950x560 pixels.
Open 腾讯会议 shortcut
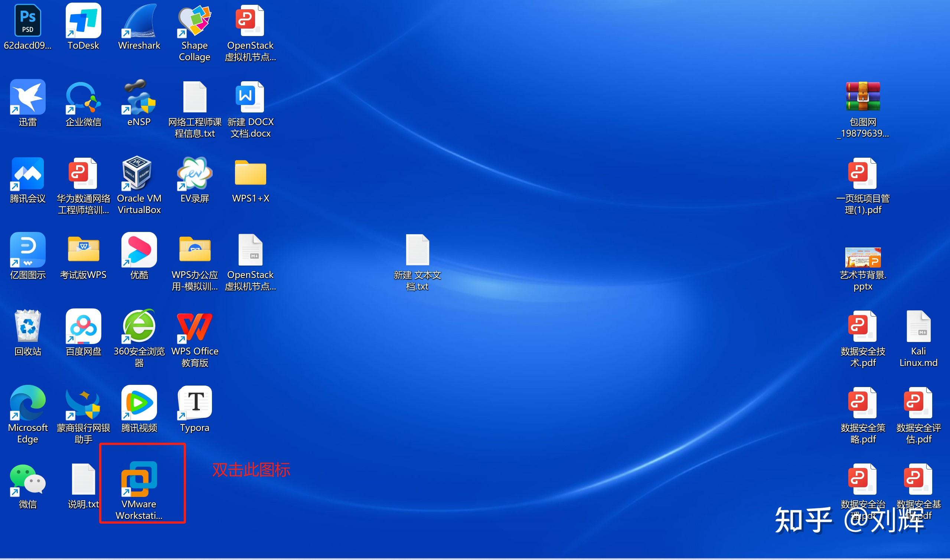(27, 174)
